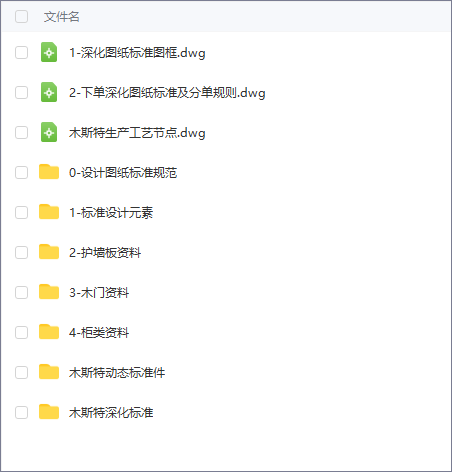Tick the checkbox for 4-柜类资料 folder
The height and width of the screenshot is (472, 452).
[22, 333]
